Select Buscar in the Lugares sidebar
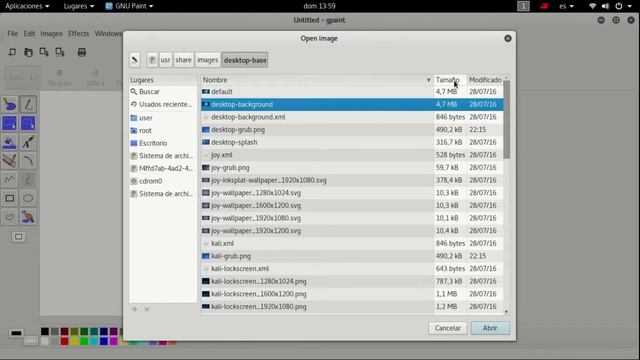Screen dimensions: 640x360 point(163,92)
